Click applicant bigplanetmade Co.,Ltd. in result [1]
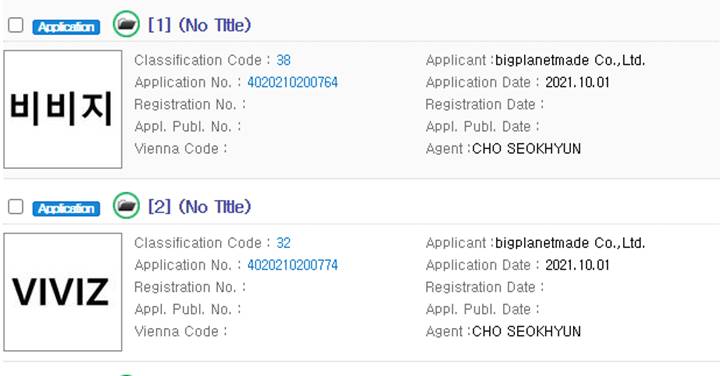This screenshot has height=376, width=720. click(570, 60)
